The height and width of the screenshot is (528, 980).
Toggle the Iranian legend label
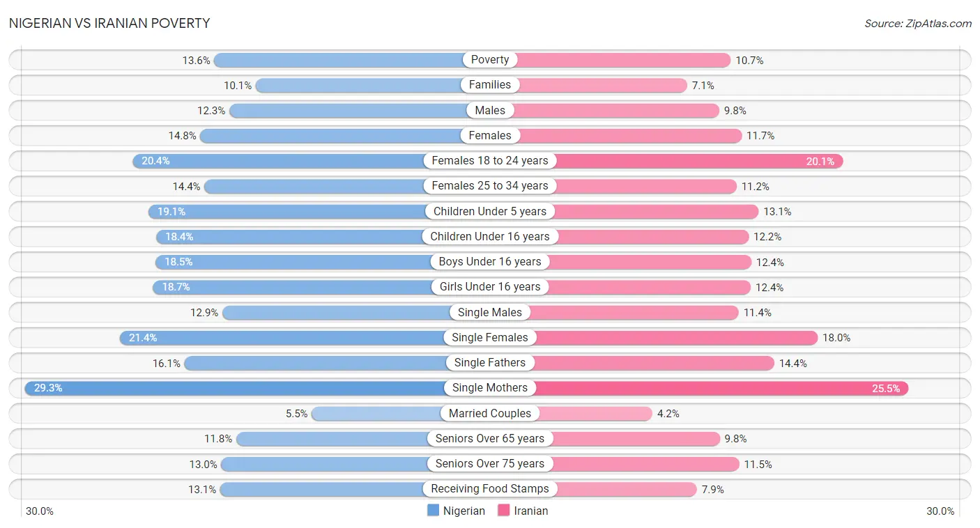pos(531,511)
